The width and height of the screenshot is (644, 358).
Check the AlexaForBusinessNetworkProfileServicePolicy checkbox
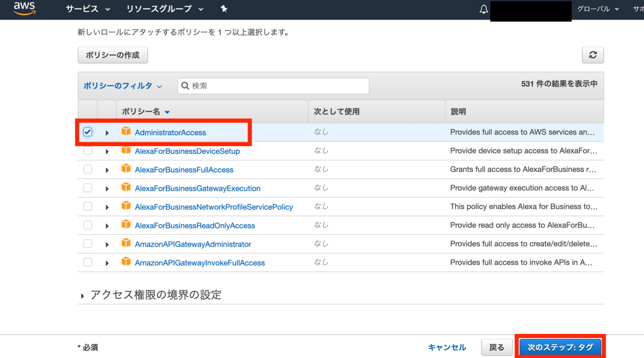[x=87, y=206]
